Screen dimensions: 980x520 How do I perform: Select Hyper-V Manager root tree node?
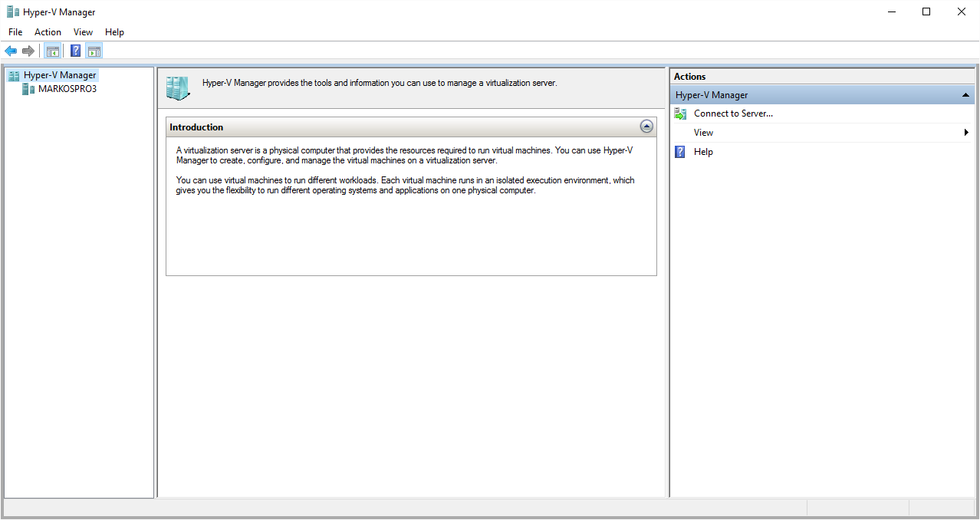[60, 75]
